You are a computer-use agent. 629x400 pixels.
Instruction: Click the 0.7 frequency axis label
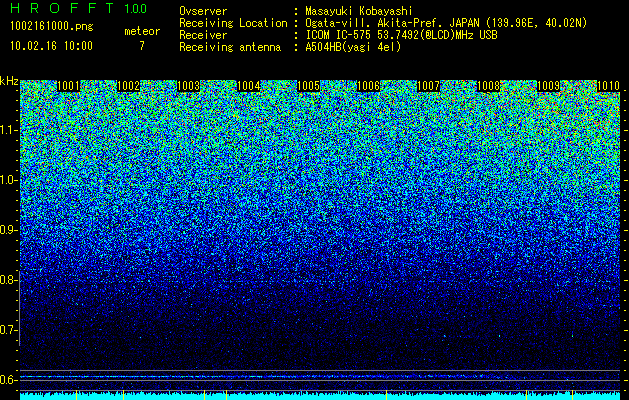pos(8,330)
